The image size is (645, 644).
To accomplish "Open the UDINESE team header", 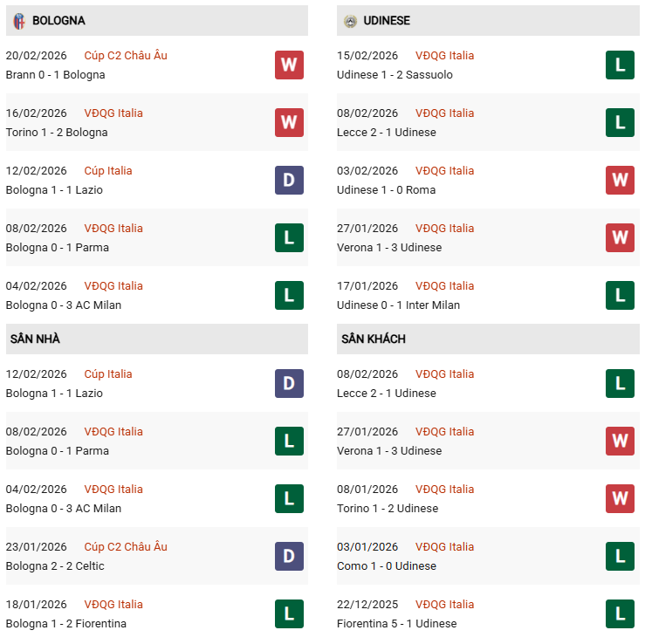I will coord(387,20).
